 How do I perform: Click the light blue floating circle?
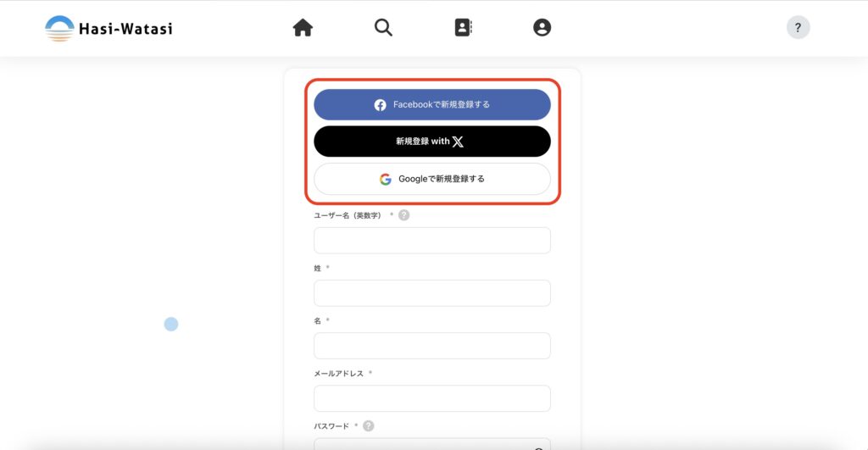171,325
